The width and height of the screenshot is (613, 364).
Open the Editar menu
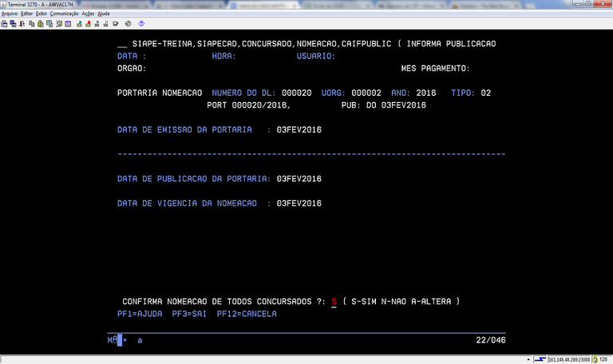(26, 14)
